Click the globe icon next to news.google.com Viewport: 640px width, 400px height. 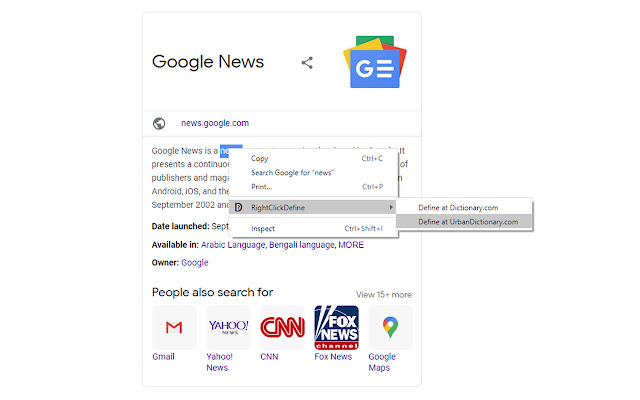pos(159,123)
